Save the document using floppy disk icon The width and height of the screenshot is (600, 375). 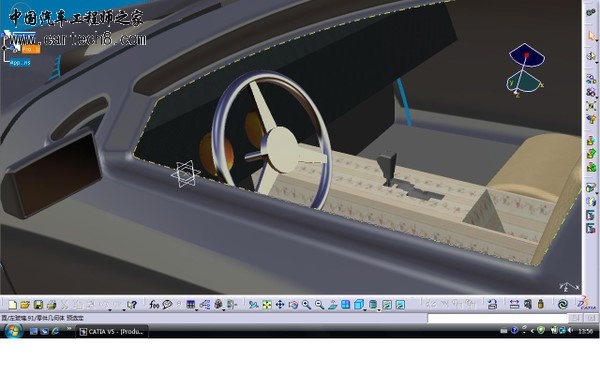coord(38,305)
